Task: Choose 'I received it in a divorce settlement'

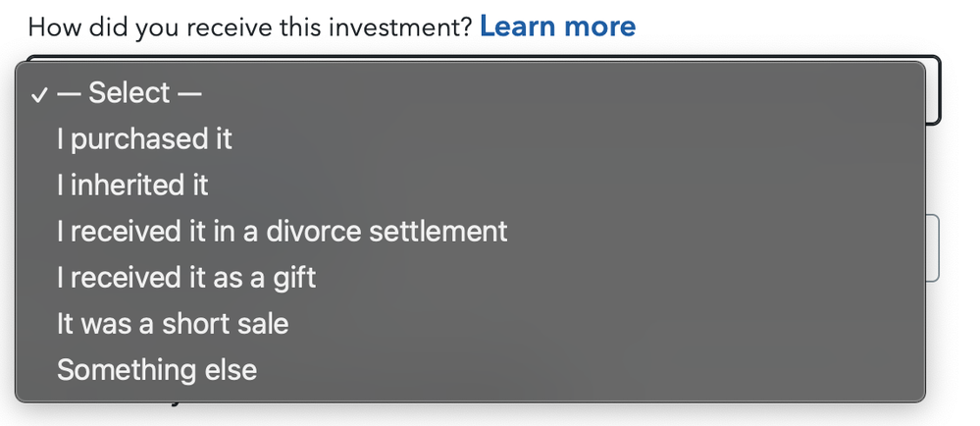Action: click(x=470, y=232)
